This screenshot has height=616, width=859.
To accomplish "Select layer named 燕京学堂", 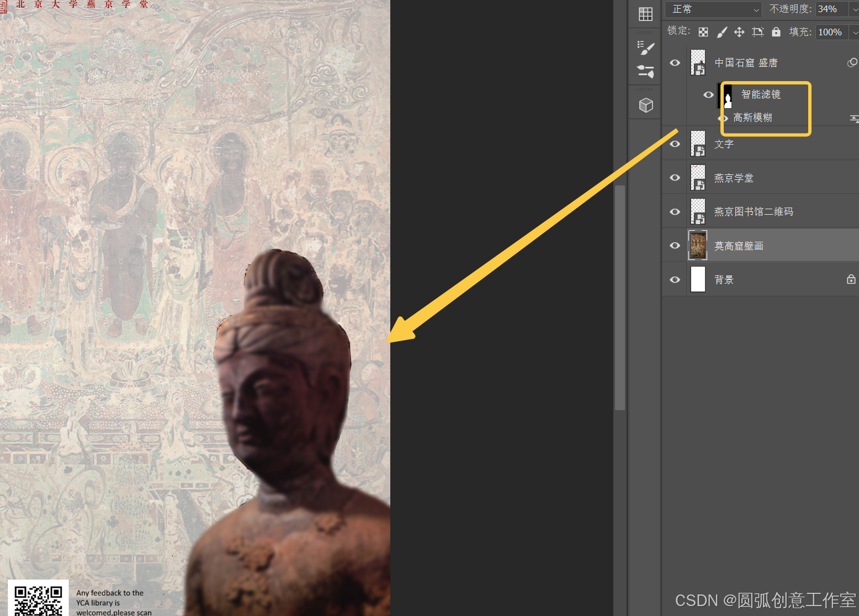I will pos(734,178).
